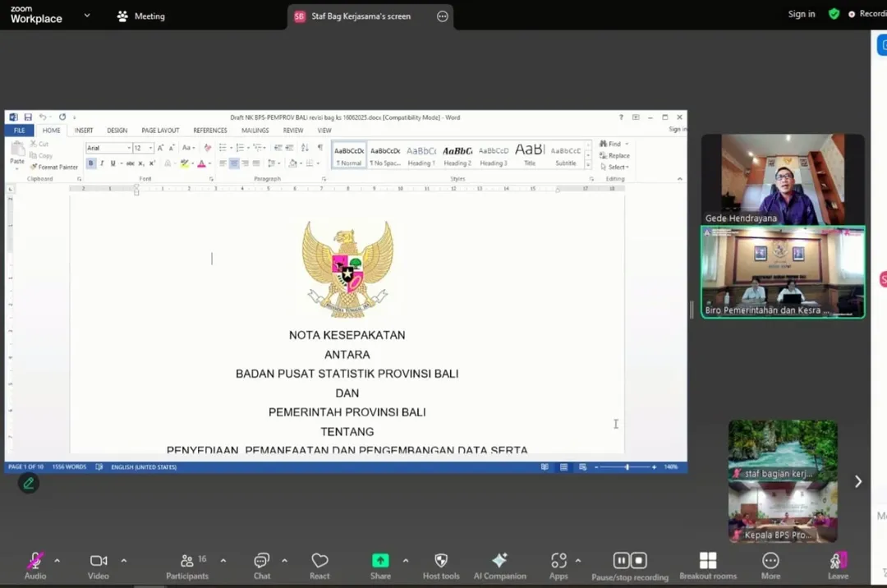Expand audio options arrow next to Audio
Image resolution: width=887 pixels, height=588 pixels.
(57, 561)
